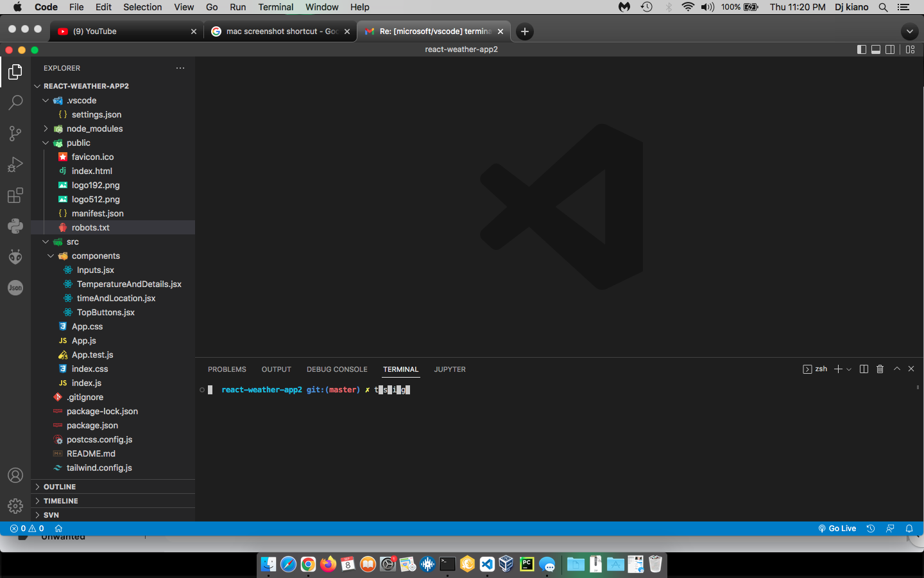The image size is (924, 578).
Task: Open the Terminal menu in the menu bar
Action: pyautogui.click(x=275, y=7)
